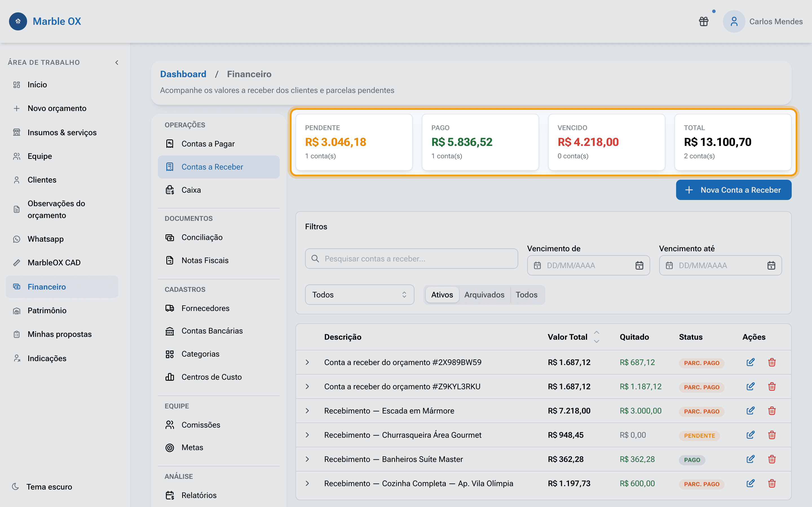Switch the segmented filter to Todos
This screenshot has width=812, height=507.
(x=526, y=295)
